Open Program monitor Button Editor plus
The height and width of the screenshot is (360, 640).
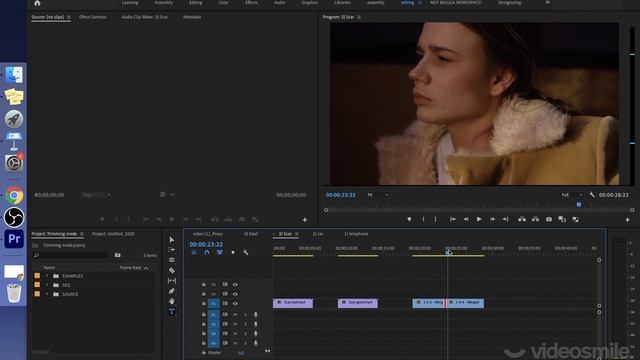627,220
